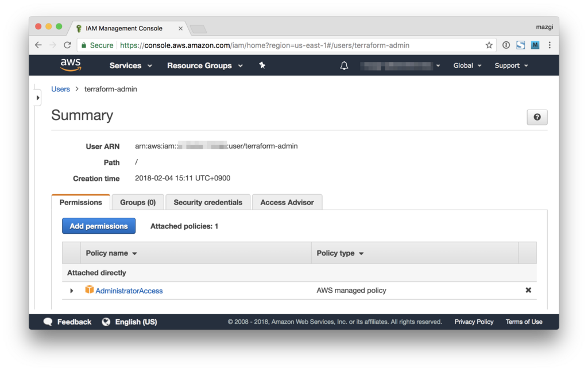Click the pin shortcuts icon in navbar

point(262,65)
